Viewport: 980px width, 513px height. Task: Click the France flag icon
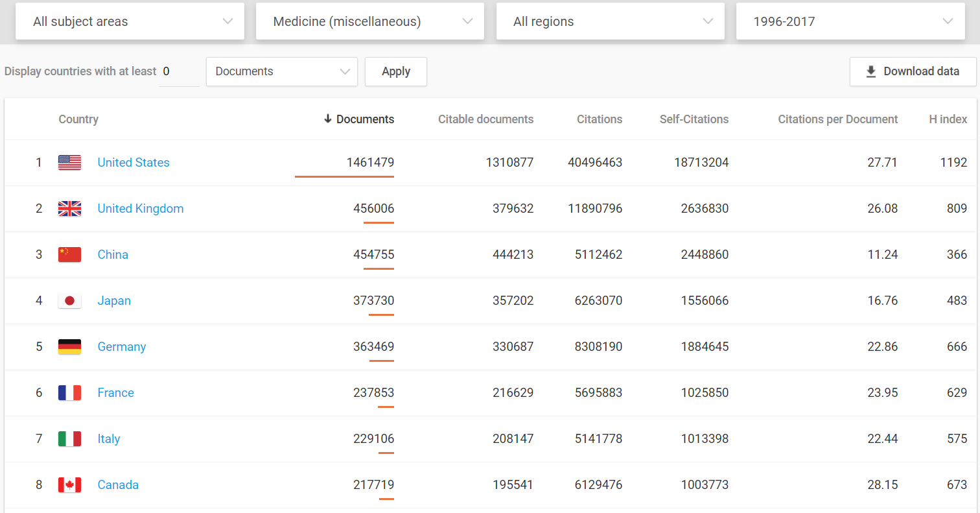click(69, 393)
